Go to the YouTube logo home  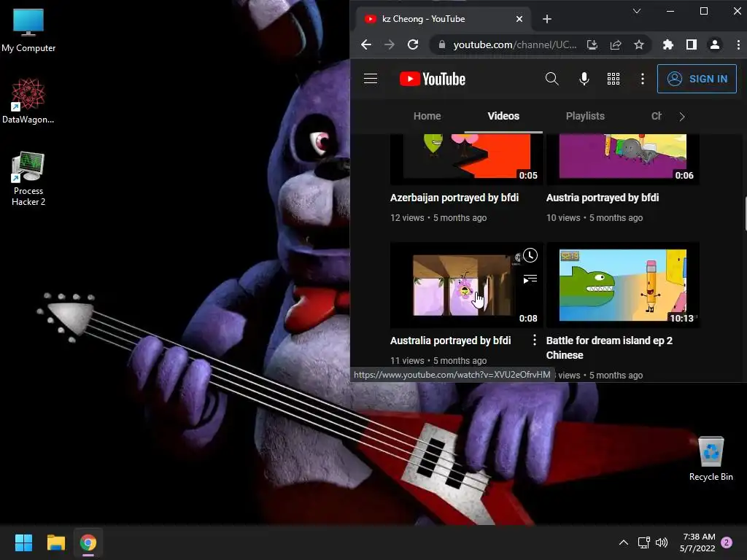point(432,79)
